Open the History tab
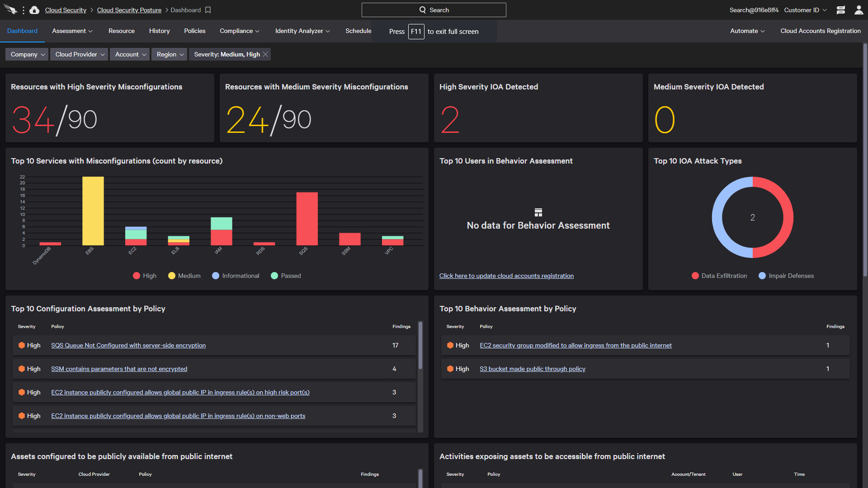 tap(160, 31)
